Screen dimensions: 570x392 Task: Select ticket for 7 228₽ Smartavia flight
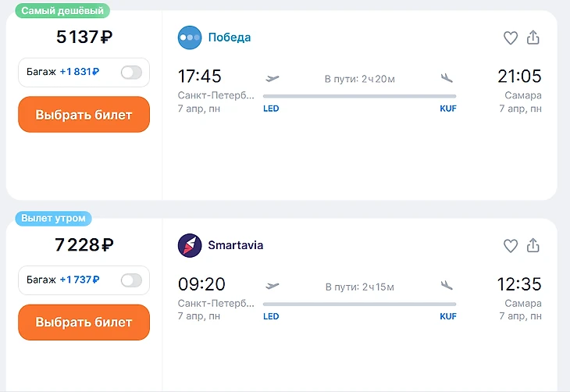[x=84, y=323]
